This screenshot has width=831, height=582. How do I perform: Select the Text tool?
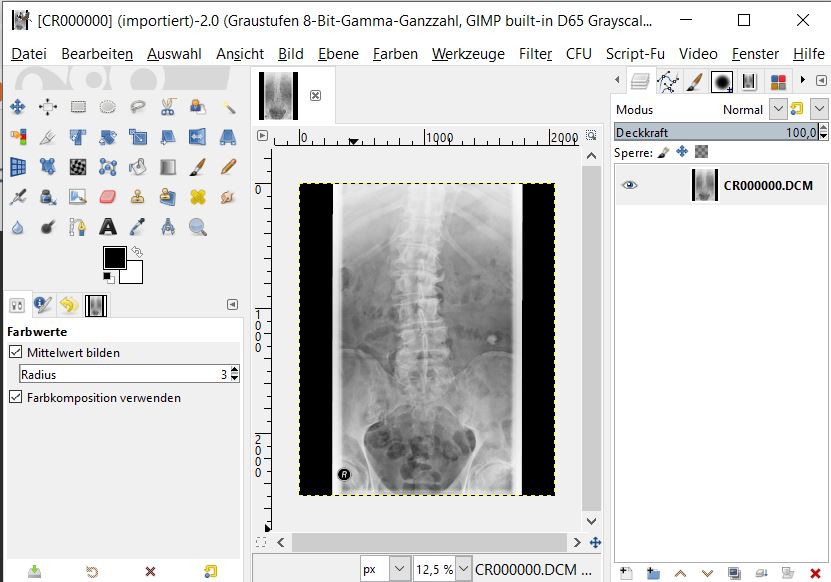tap(108, 227)
